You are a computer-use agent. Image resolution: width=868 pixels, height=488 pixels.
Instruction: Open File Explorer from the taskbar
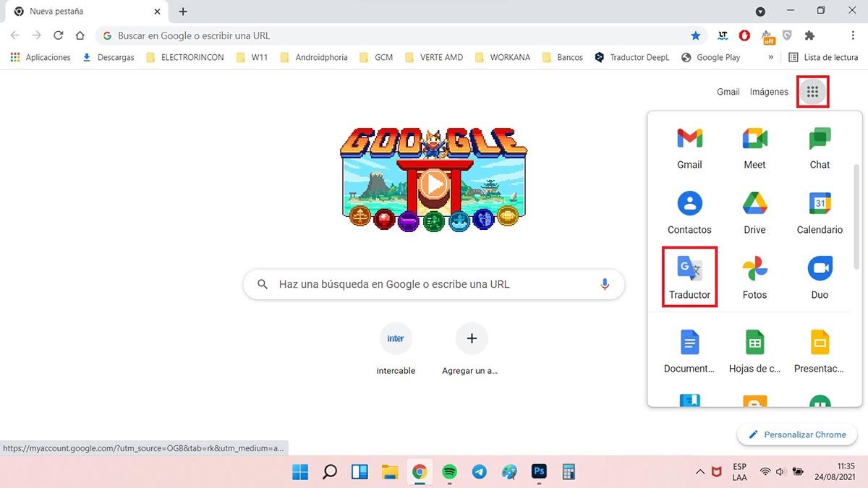coord(390,472)
